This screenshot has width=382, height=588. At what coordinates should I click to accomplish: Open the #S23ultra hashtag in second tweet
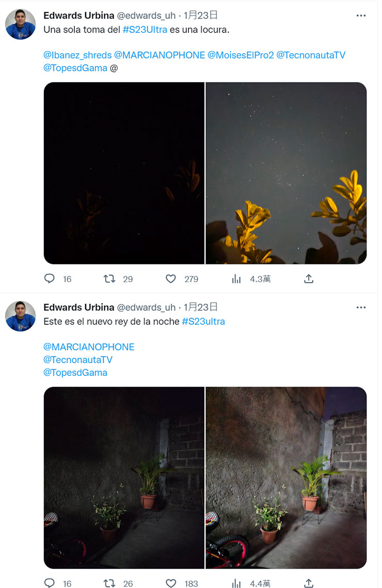click(203, 321)
